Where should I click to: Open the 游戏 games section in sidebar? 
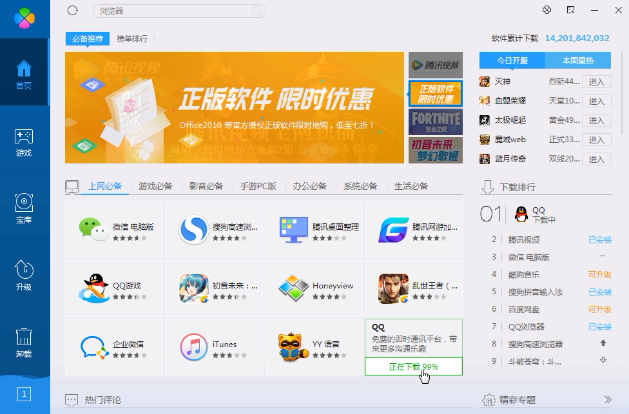coord(24,142)
